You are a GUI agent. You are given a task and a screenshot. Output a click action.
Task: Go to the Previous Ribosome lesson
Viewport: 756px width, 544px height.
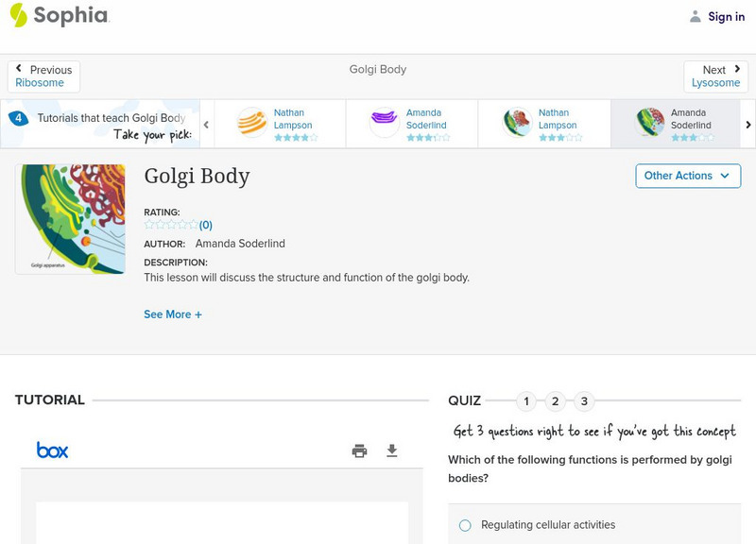tap(43, 76)
